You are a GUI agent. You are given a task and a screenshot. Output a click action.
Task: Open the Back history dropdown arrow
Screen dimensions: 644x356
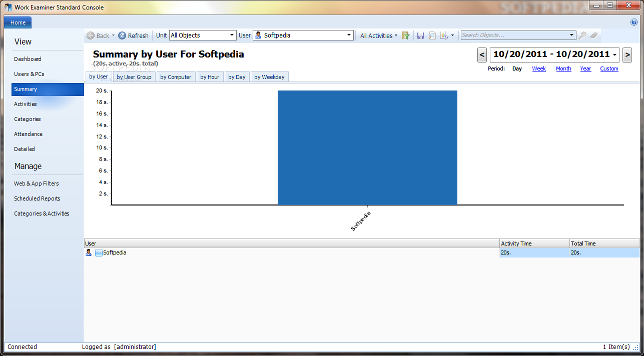[113, 35]
